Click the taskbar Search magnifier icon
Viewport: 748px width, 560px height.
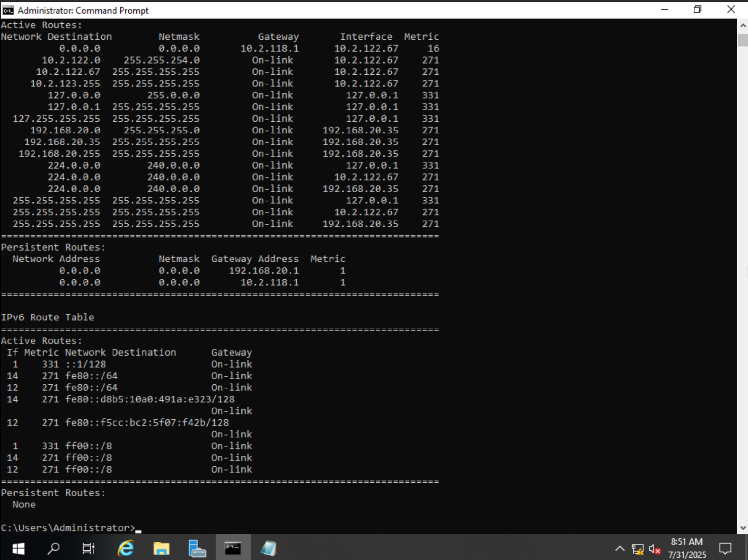[54, 548]
